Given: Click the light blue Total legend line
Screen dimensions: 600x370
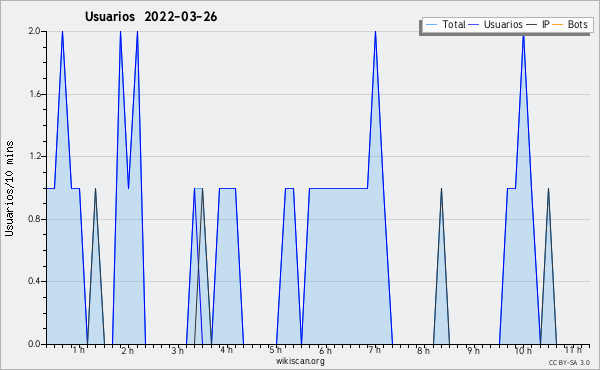Looking at the screenshot, I should click(x=431, y=25).
